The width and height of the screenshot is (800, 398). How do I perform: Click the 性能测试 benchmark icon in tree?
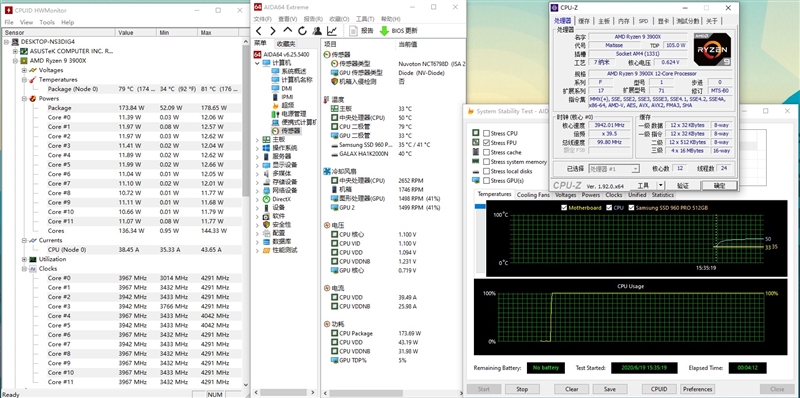266,250
